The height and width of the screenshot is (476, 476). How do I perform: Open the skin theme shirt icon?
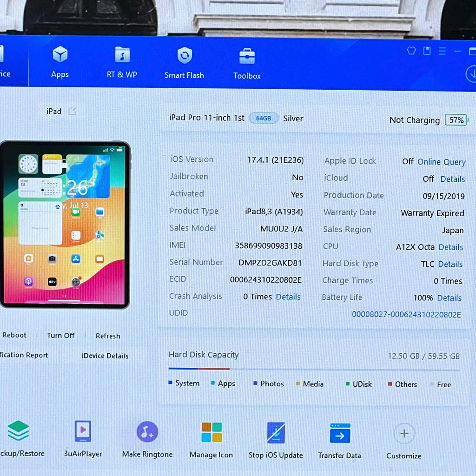411,50
